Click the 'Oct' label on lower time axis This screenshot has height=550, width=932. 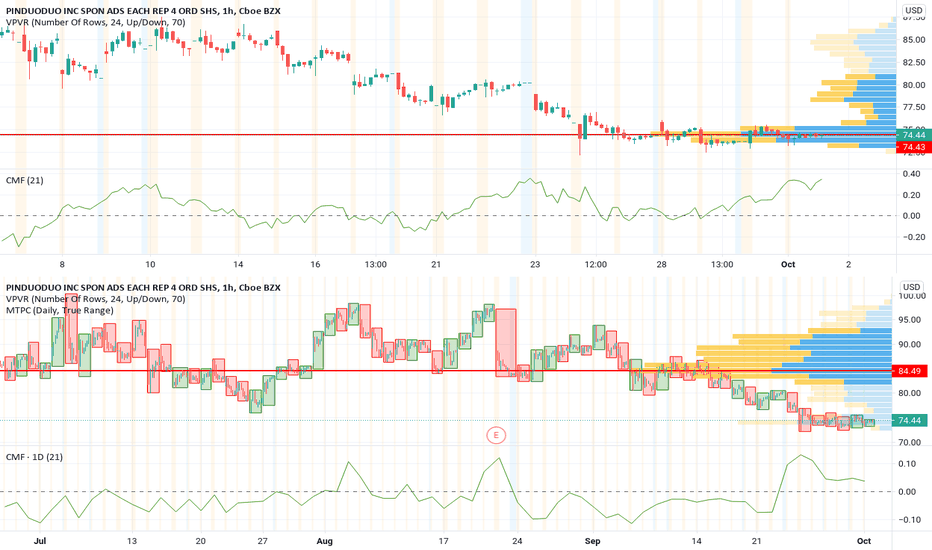pos(864,541)
